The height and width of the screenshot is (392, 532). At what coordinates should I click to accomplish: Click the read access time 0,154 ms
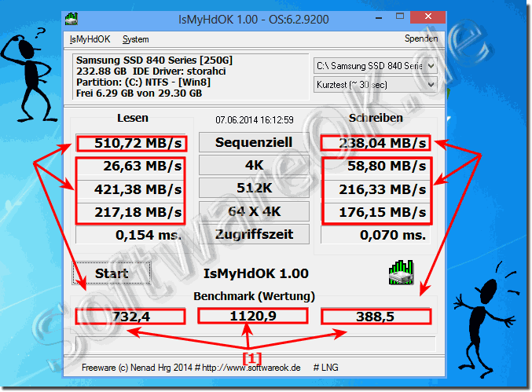coord(131,235)
